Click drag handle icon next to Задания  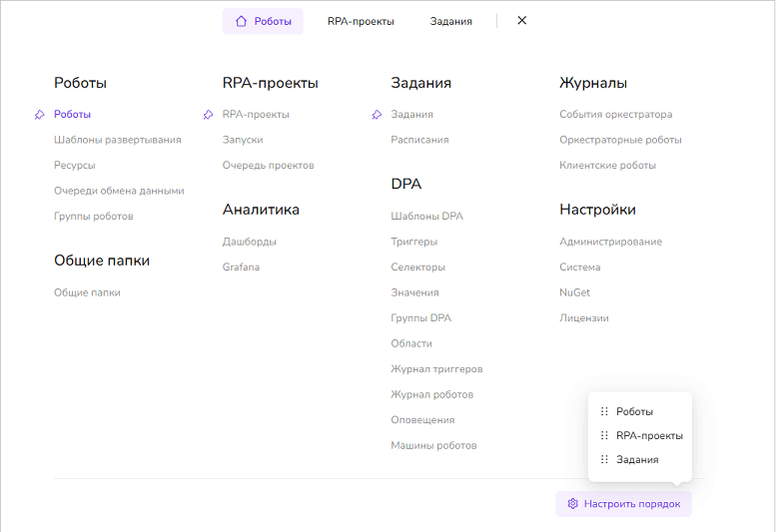(604, 460)
